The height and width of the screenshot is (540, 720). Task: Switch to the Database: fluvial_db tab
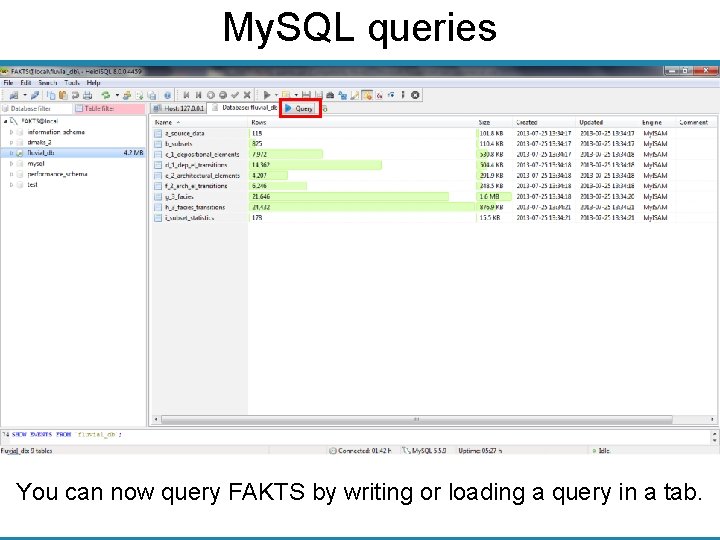click(244, 108)
